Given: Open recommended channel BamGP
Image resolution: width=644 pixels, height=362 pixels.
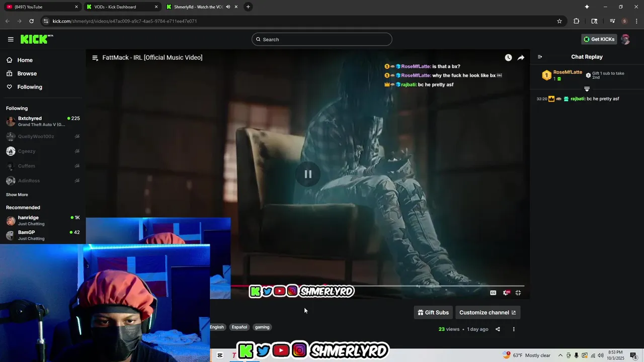Looking at the screenshot, I should 43,235.
